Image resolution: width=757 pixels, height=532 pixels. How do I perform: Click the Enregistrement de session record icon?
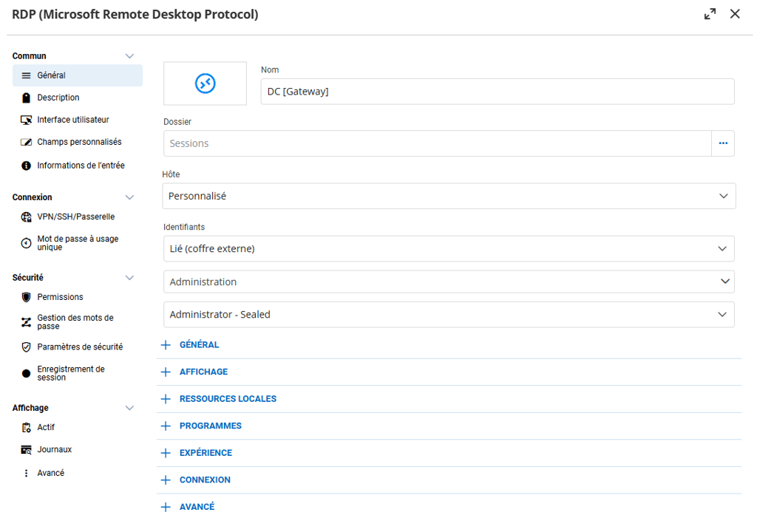(26, 374)
